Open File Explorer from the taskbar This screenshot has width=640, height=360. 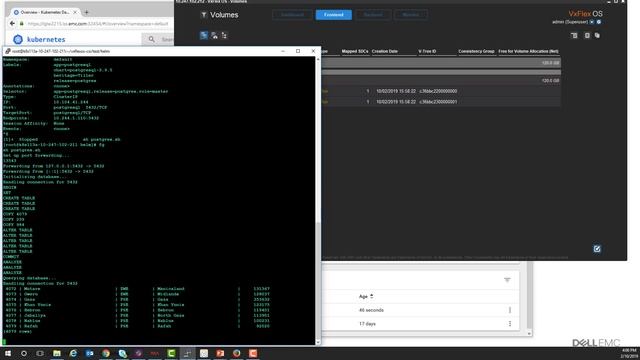click(x=57, y=353)
